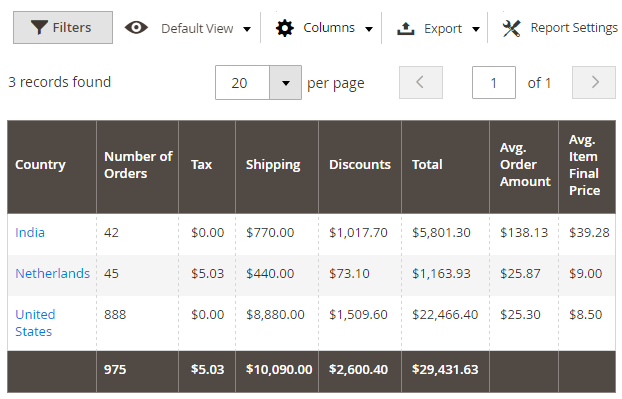The width and height of the screenshot is (622, 399).
Task: Click the eye view icon
Action: pos(136,28)
